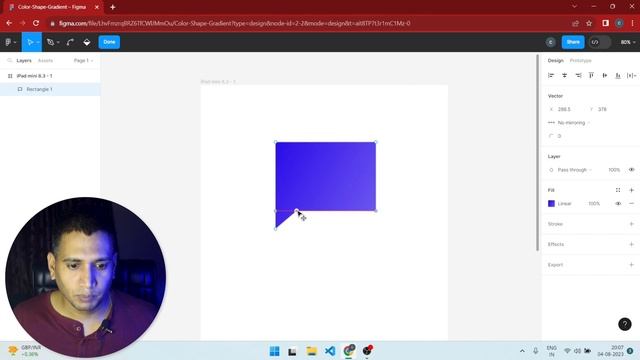This screenshot has width=640, height=360.
Task: Switch to the Assets tab
Action: tap(45, 60)
